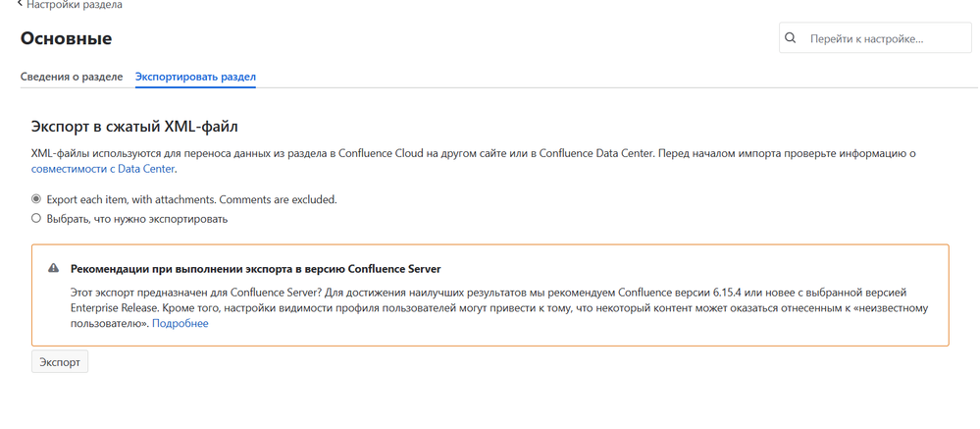This screenshot has height=429, width=980.
Task: Click the back chevron beside Настройки раздела
Action: 21,4
